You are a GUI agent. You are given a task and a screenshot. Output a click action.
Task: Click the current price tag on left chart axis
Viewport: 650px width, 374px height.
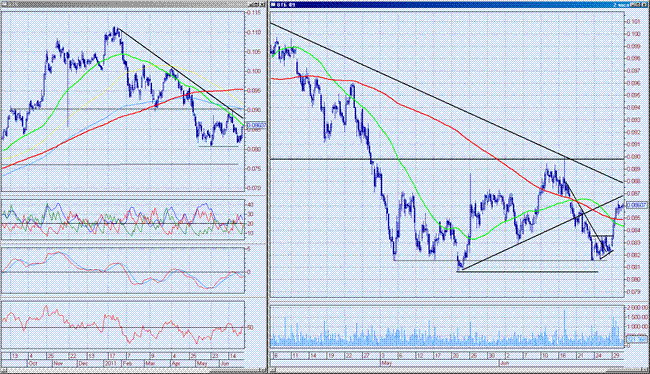tap(255, 125)
